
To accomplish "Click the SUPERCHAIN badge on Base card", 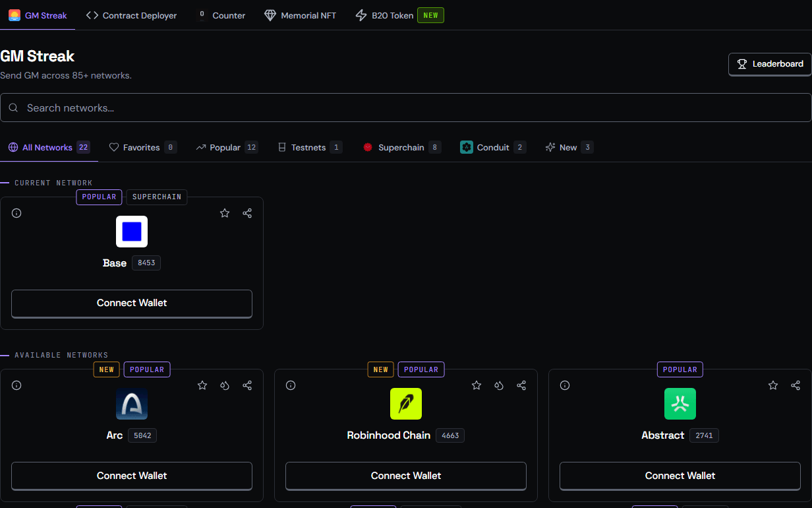I will (x=157, y=197).
